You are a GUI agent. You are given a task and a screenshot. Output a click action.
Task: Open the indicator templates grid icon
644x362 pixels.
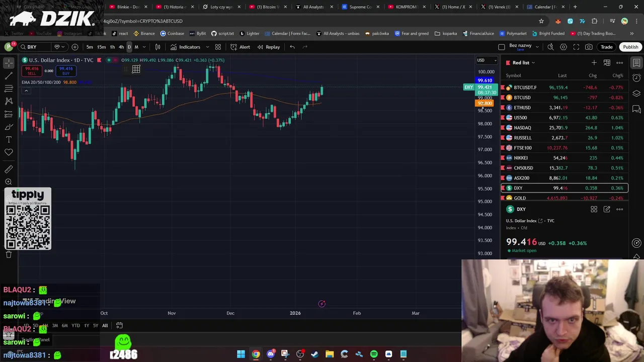click(218, 47)
